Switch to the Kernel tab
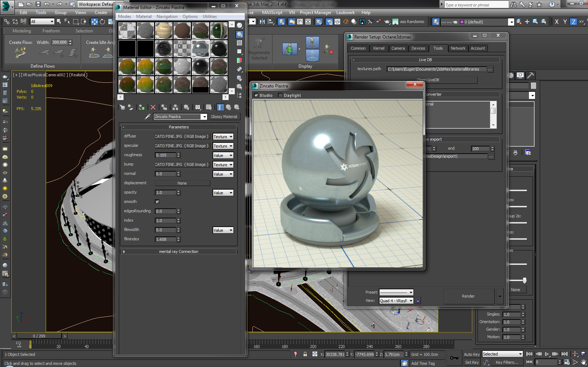Viewport: 588px width, 367px height. pos(378,48)
